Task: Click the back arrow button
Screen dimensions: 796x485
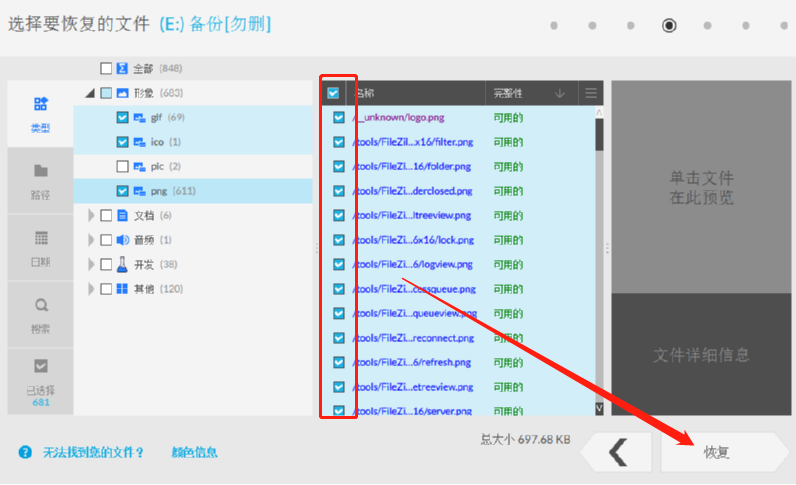Action: pos(616,452)
